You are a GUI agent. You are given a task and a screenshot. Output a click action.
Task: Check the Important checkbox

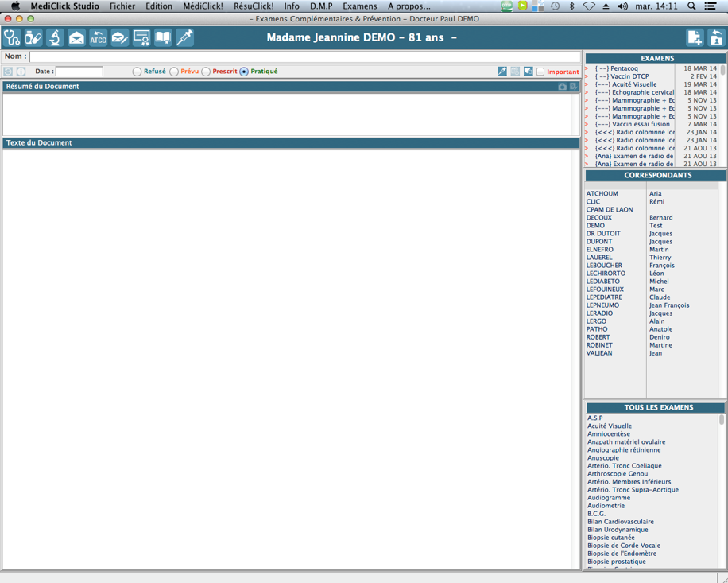click(x=540, y=72)
